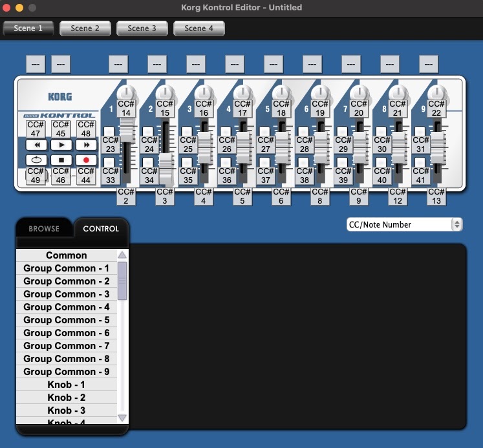Select Scene 1
Image resolution: width=483 pixels, height=448 pixels.
28,28
